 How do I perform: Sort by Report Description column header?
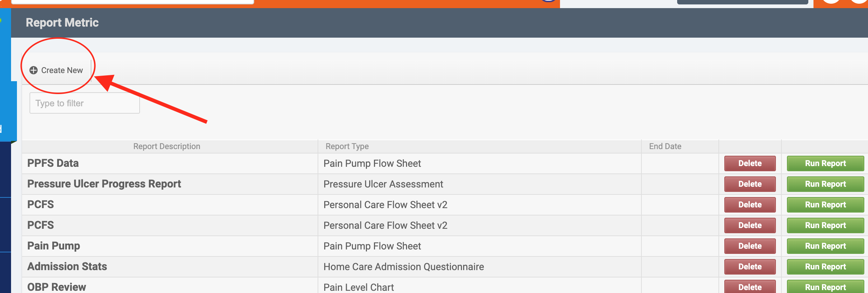[167, 146]
